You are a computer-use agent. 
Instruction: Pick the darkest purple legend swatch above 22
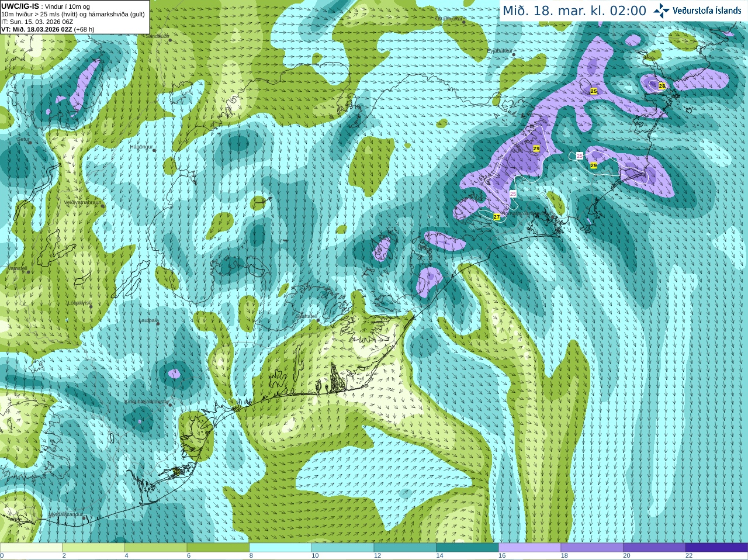tap(716, 548)
